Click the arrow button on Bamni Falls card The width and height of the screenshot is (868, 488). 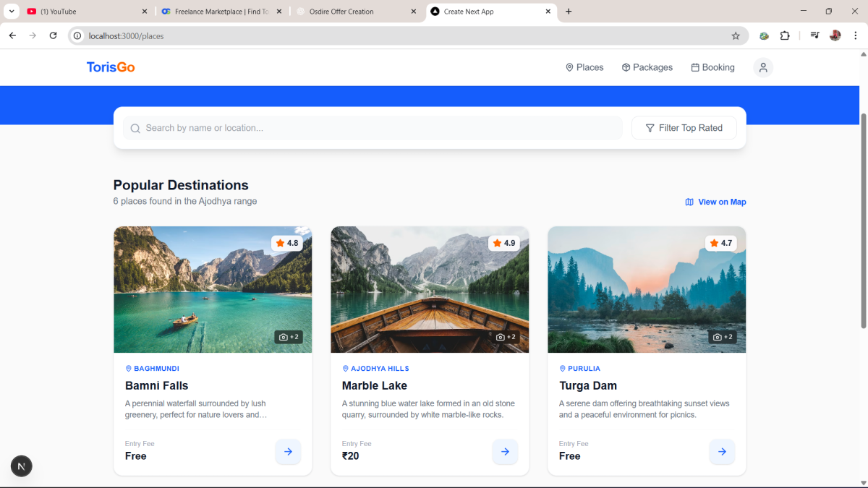(x=288, y=452)
